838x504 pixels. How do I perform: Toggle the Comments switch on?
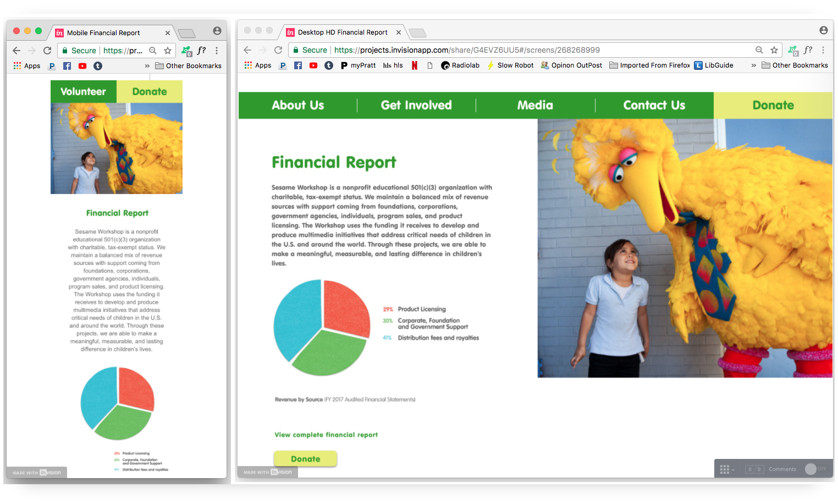[x=816, y=469]
